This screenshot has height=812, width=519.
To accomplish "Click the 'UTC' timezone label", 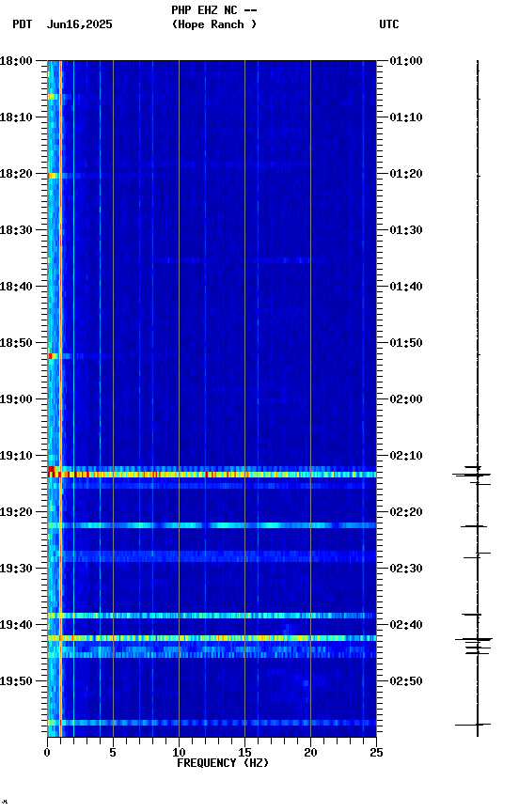I will click(389, 24).
